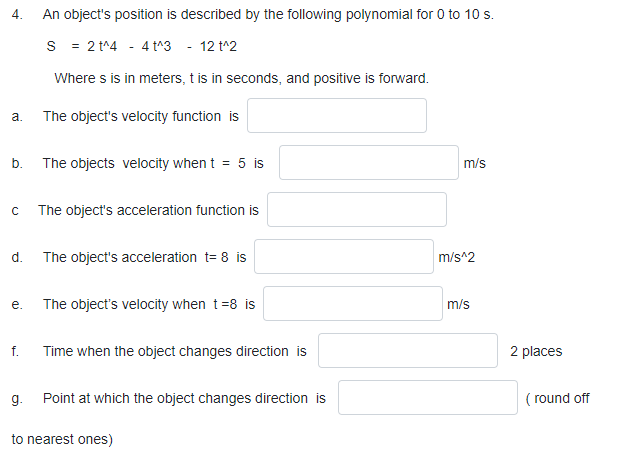Click the acceleration at t= 8 input
The height and width of the screenshot is (460, 618).
click(x=343, y=257)
